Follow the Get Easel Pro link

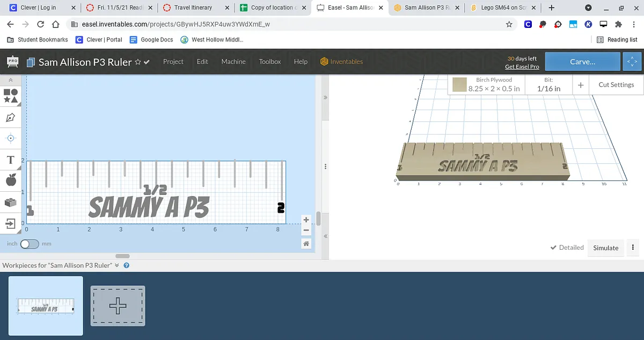point(522,67)
